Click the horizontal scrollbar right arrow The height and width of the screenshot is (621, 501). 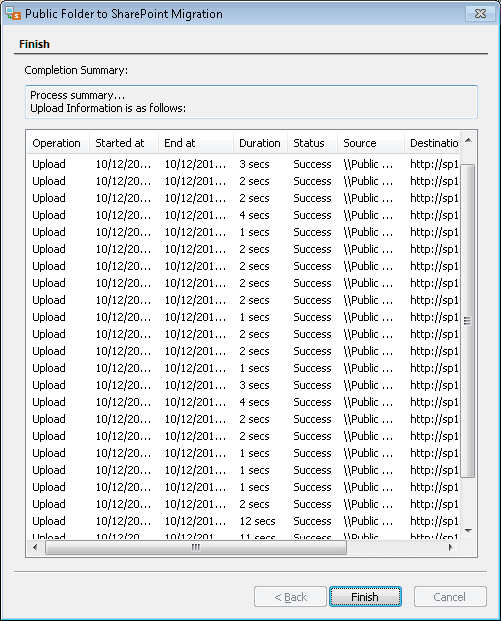coord(450,547)
